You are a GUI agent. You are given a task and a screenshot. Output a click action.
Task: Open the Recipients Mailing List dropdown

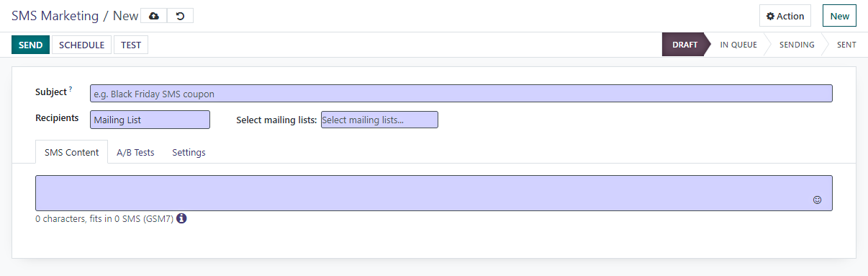(150, 120)
